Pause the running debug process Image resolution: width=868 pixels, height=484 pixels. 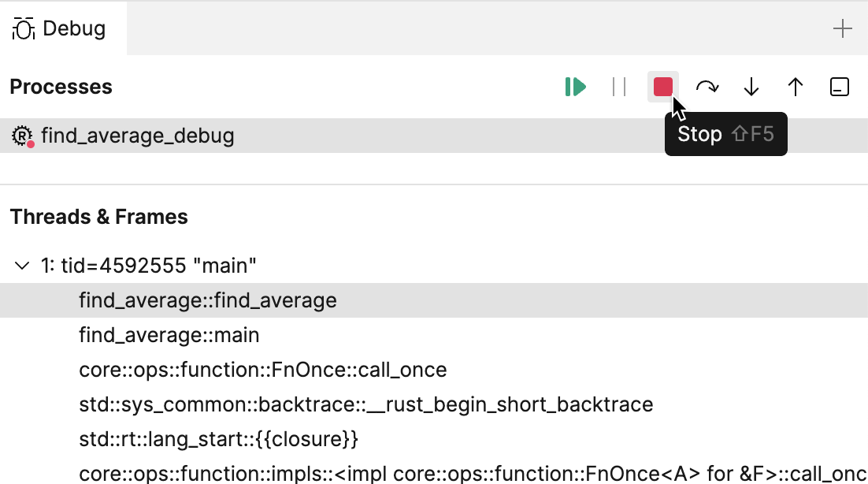[619, 87]
